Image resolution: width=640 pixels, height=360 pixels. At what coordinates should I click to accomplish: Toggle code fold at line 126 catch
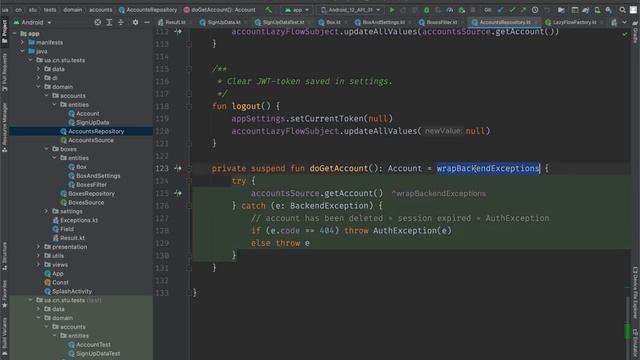click(189, 206)
